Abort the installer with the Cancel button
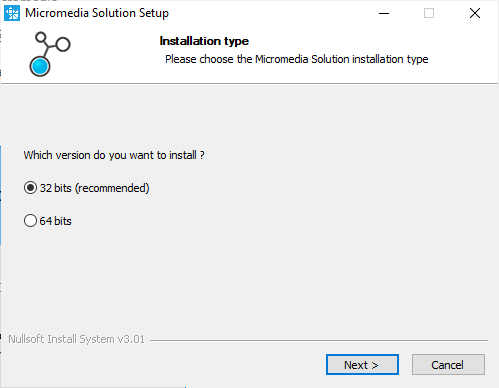Viewport: 499px width, 388px height. coord(448,365)
